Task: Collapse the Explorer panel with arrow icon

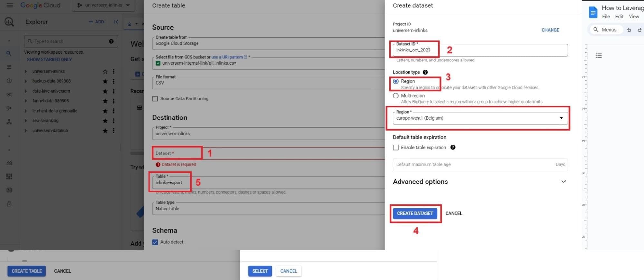Action: point(116,22)
